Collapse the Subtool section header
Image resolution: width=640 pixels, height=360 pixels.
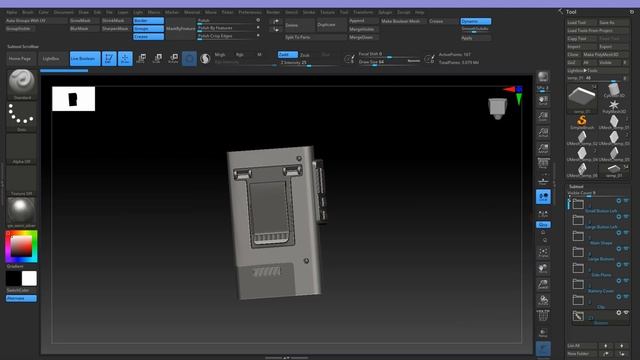(x=576, y=187)
